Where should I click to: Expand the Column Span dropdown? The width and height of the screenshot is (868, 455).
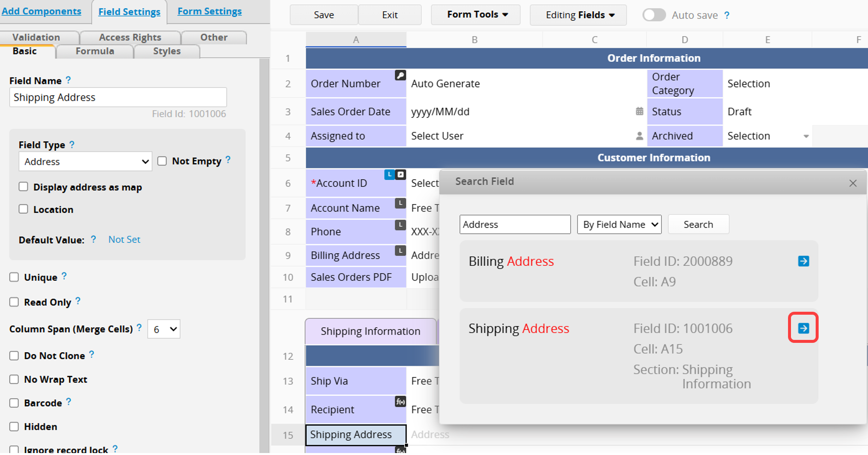coord(163,329)
